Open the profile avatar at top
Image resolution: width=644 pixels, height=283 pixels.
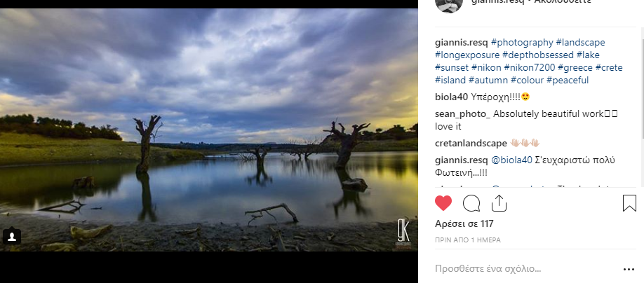[449, 4]
